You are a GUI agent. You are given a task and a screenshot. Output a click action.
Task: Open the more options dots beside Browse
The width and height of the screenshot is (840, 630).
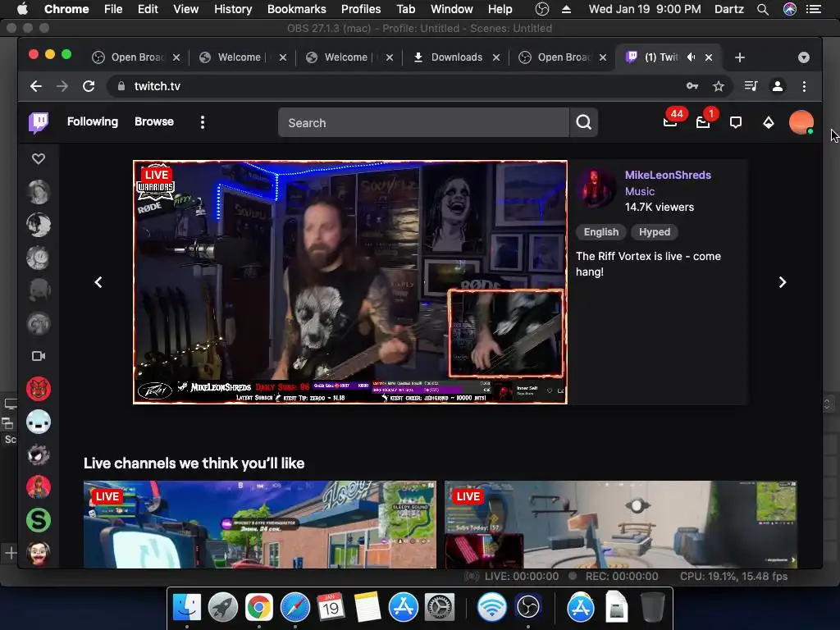[x=203, y=122]
